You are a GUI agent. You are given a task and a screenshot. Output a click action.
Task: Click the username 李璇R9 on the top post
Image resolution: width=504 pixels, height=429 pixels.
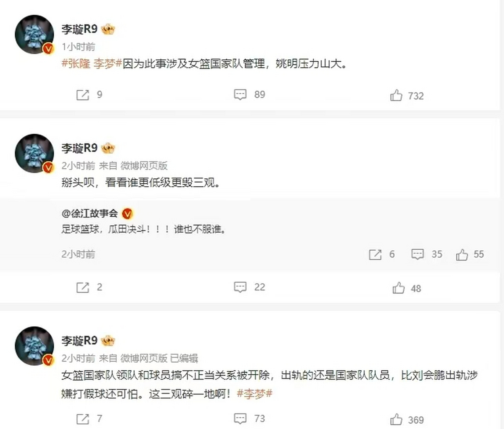[x=80, y=29]
